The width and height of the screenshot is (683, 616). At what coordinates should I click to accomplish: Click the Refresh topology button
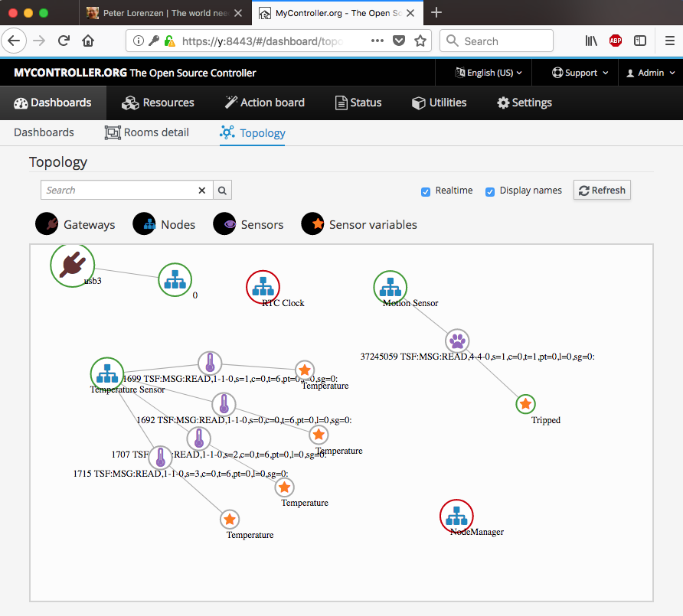click(x=602, y=191)
